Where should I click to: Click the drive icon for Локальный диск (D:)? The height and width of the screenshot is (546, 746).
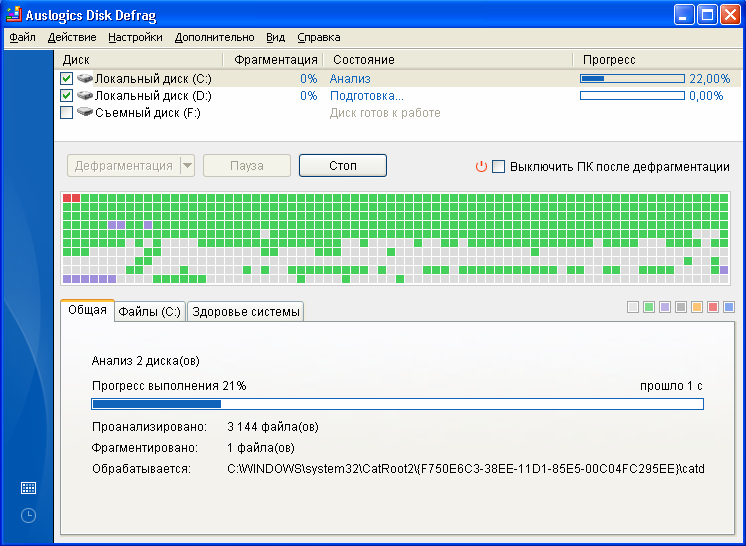pyautogui.click(x=85, y=96)
